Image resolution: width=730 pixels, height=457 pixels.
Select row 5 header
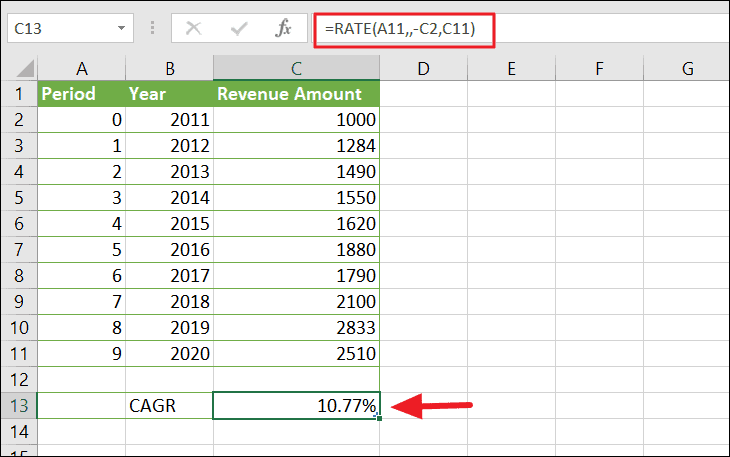click(x=19, y=198)
